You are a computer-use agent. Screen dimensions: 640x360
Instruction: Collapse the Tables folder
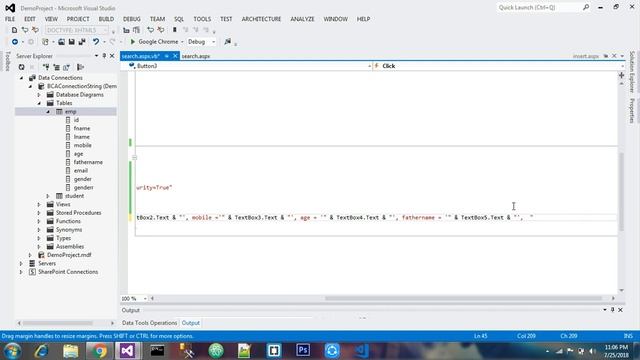[39, 103]
